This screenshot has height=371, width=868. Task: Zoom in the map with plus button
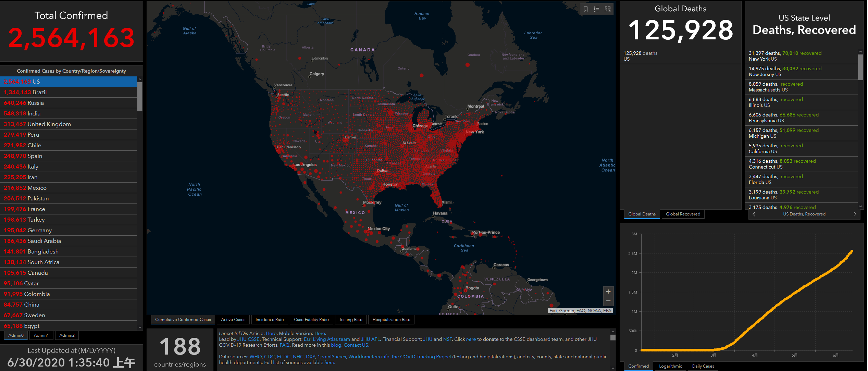608,292
